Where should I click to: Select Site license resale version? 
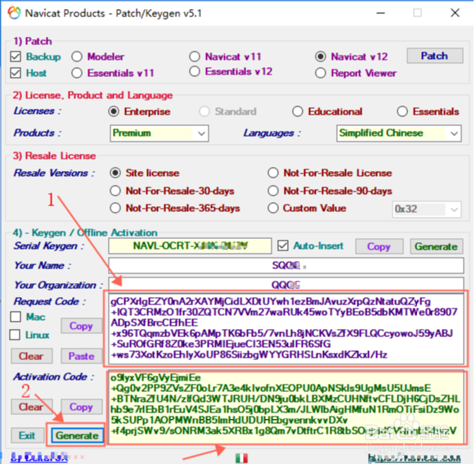tap(115, 173)
